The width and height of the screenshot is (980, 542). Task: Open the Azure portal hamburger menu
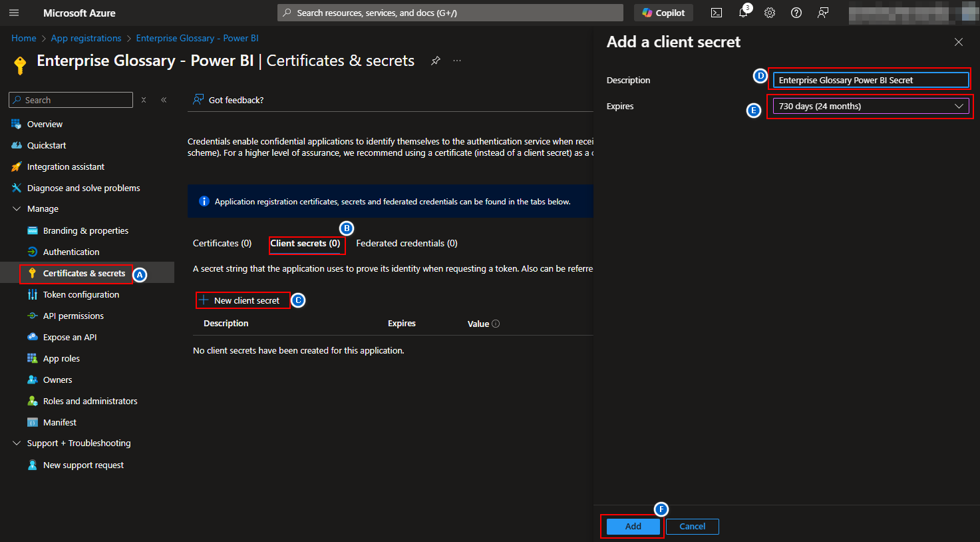pyautogui.click(x=14, y=13)
